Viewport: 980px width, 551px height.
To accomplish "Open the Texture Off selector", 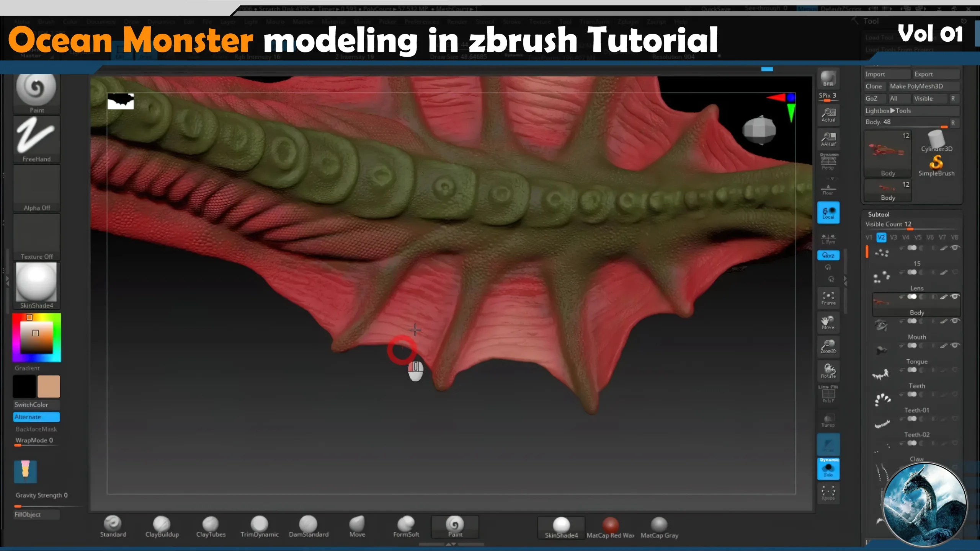I will pyautogui.click(x=36, y=237).
